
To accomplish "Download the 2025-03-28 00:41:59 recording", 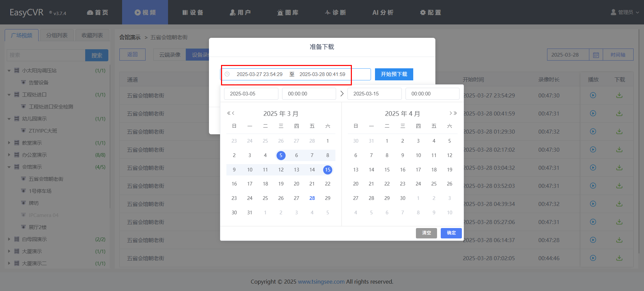I will coord(619,114).
